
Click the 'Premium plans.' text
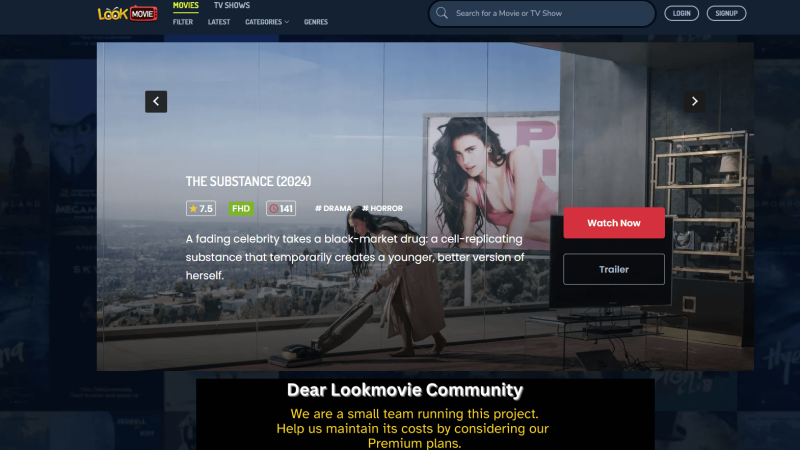pos(414,443)
